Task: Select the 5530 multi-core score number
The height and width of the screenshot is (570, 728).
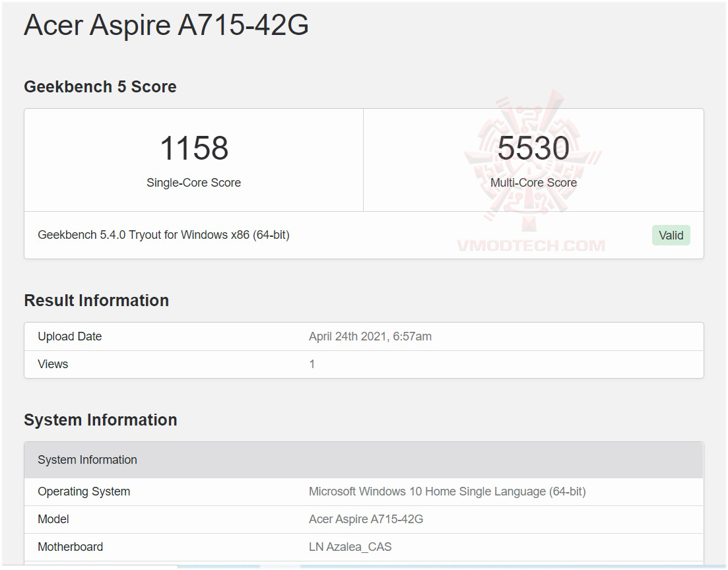Action: click(533, 148)
